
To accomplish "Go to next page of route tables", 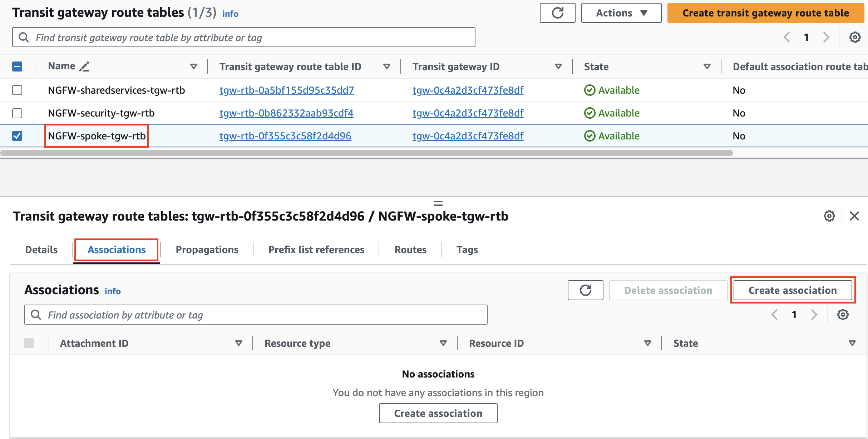I will coord(826,37).
